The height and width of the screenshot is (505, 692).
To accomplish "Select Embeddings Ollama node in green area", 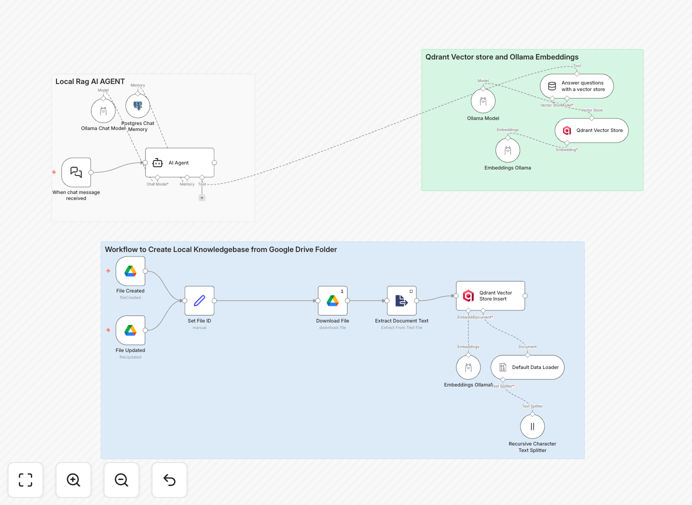I will pyautogui.click(x=508, y=151).
